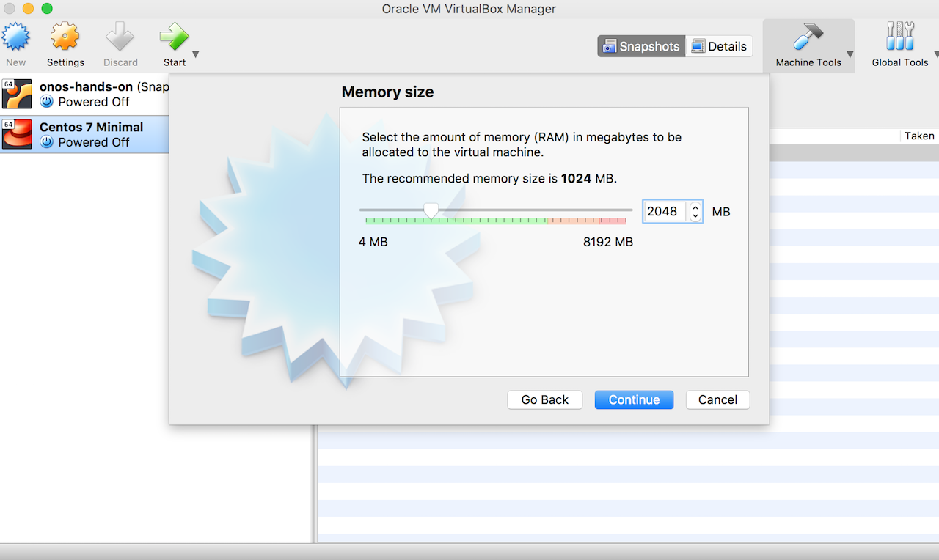Click the yellow macOS minimize window button
Viewport: 939px width, 560px height.
coord(28,9)
